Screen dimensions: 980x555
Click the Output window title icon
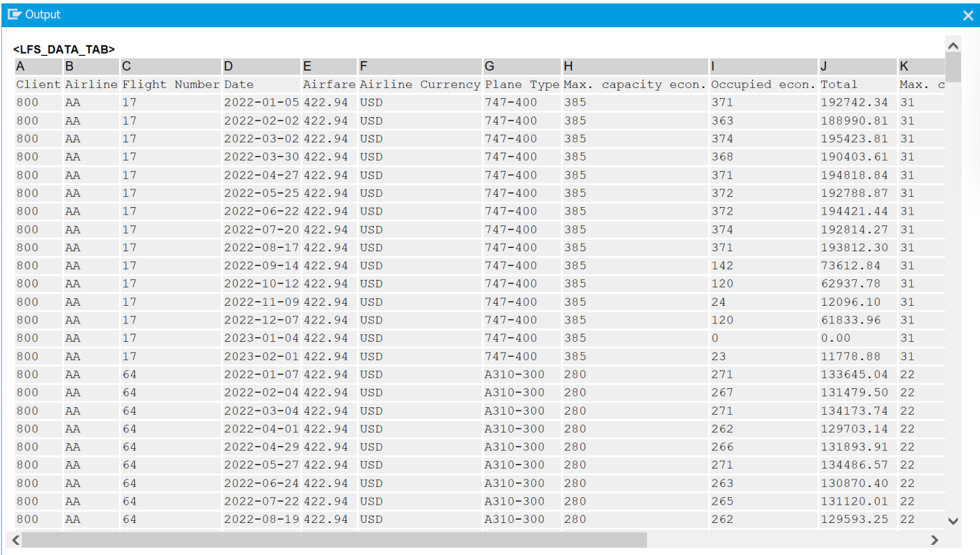14,14
